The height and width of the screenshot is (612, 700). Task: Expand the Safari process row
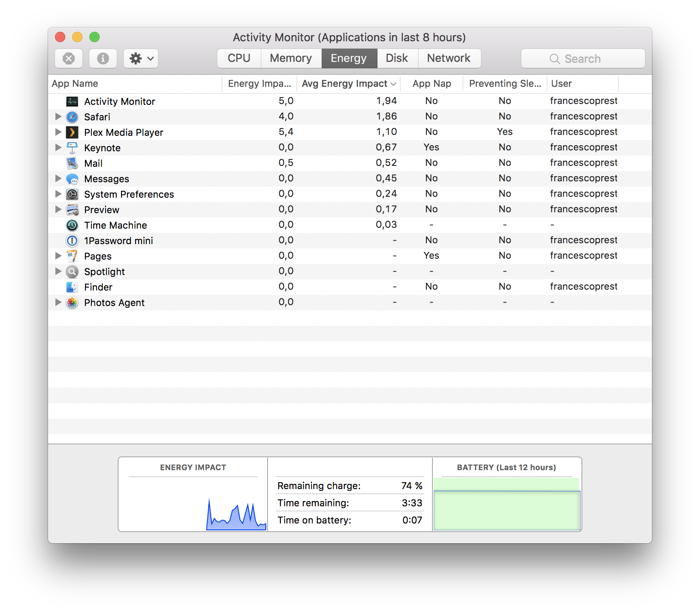[58, 116]
